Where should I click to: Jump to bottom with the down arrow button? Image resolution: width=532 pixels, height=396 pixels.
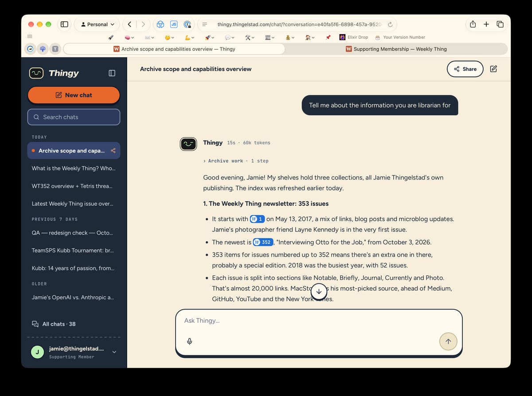pyautogui.click(x=319, y=292)
